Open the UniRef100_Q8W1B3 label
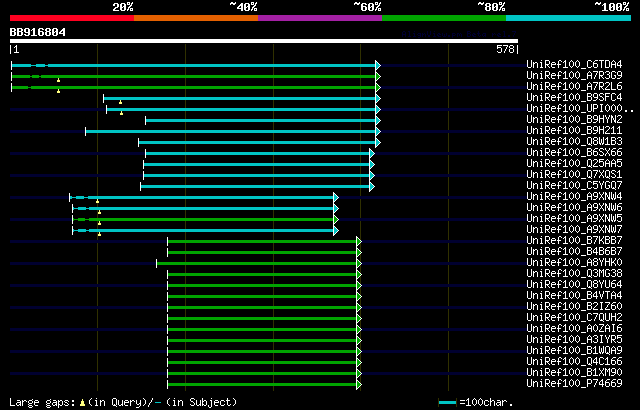 tap(574, 141)
